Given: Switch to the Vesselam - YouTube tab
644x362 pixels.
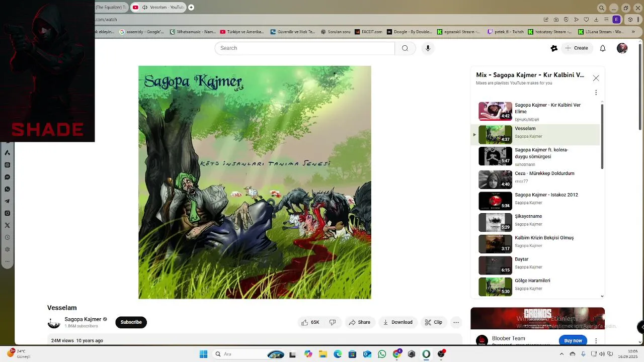Looking at the screenshot, I should click(159, 8).
